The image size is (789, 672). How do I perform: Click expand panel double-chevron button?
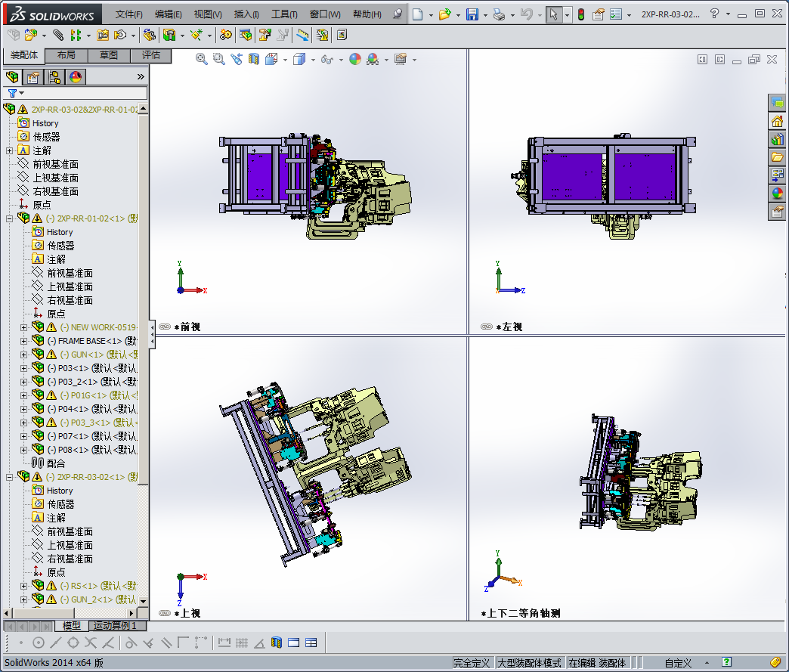141,76
